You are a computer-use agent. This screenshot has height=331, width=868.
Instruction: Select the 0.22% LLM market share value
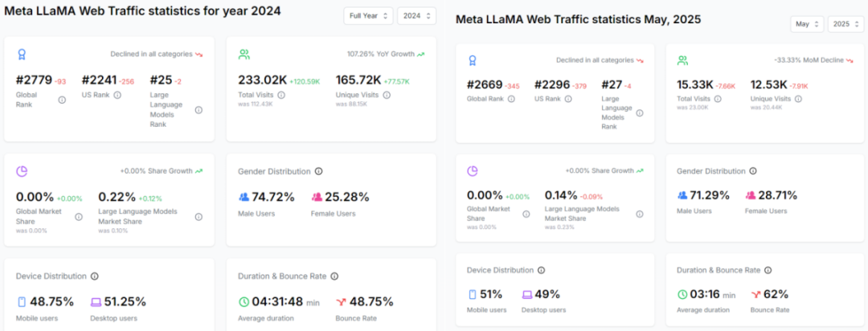pyautogui.click(x=117, y=197)
